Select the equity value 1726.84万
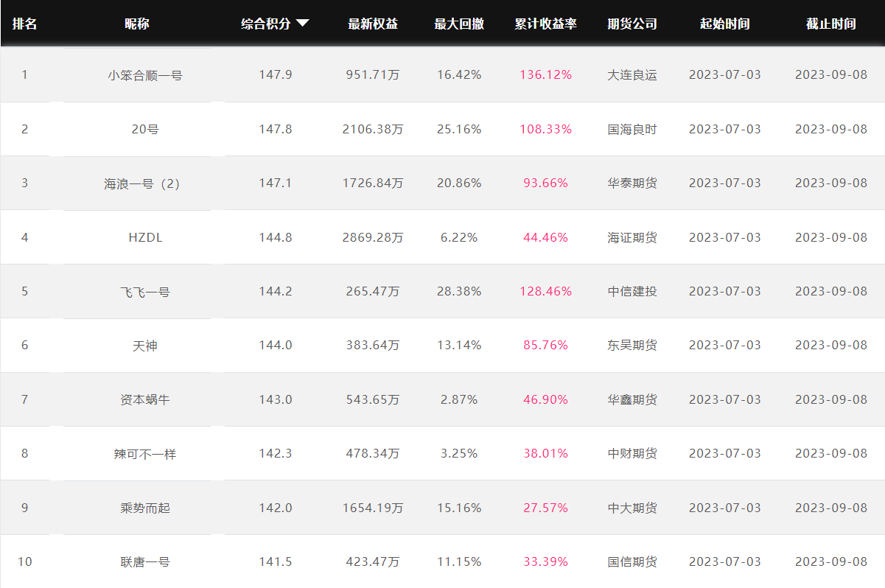The height and width of the screenshot is (588, 885). 373,183
